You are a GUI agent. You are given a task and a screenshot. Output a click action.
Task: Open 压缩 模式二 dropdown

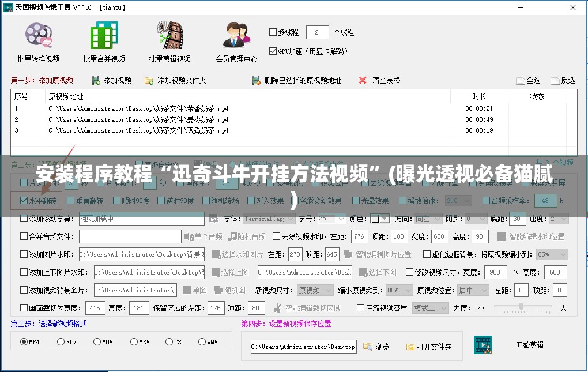click(431, 308)
